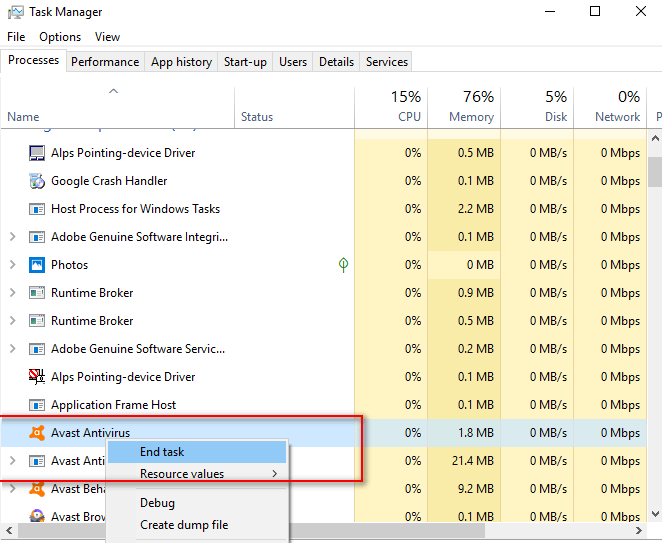This screenshot has width=662, height=543.
Task: Click the Alps driver icon with red marker
Action: click(37, 377)
